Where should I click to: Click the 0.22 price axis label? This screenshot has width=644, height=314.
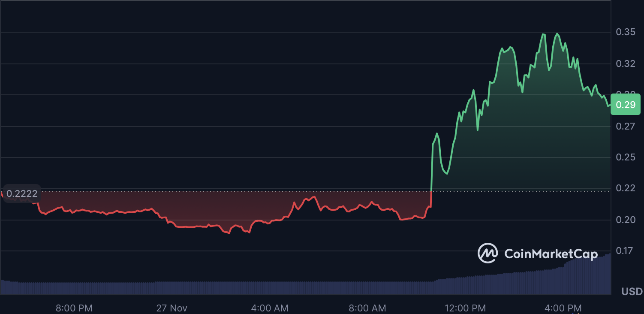tap(625, 188)
